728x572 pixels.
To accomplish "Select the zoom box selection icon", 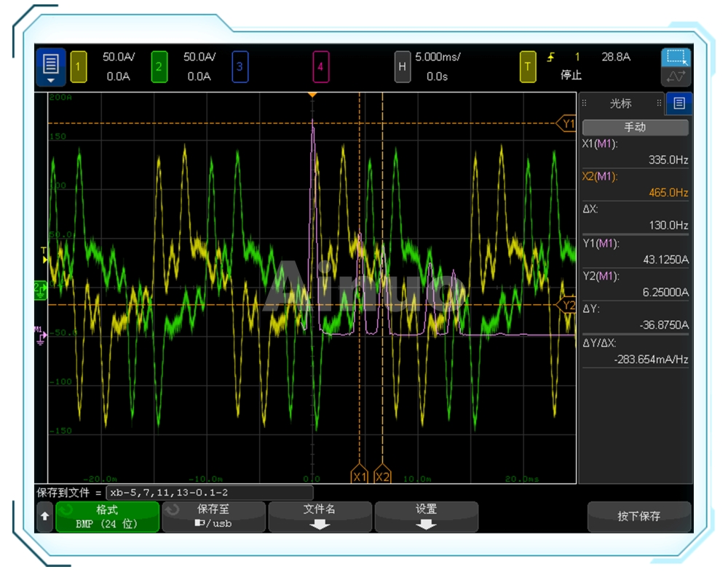I will 676,57.
